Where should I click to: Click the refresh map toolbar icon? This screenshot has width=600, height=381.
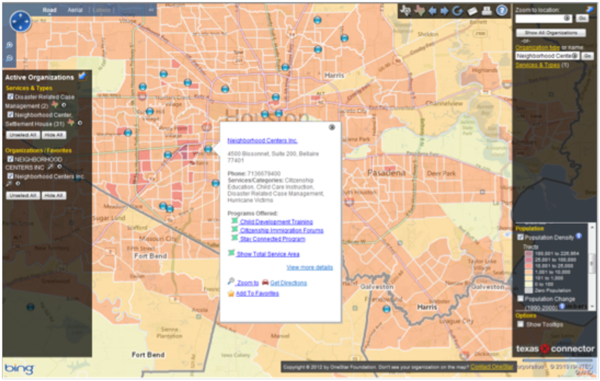pyautogui.click(x=457, y=11)
